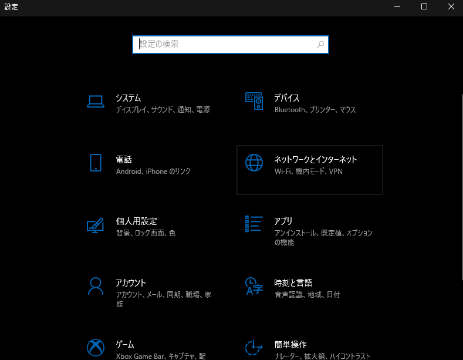Click the 個人用設定 paintbrush icon
This screenshot has width=463, height=360.
click(96, 226)
